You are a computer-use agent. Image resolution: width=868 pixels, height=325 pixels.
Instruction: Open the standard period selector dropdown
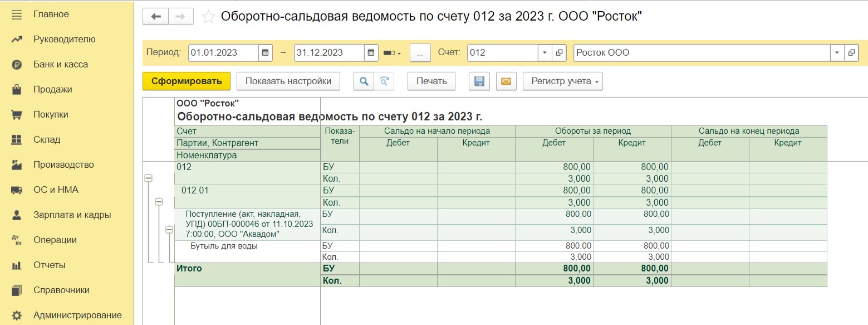(x=393, y=53)
